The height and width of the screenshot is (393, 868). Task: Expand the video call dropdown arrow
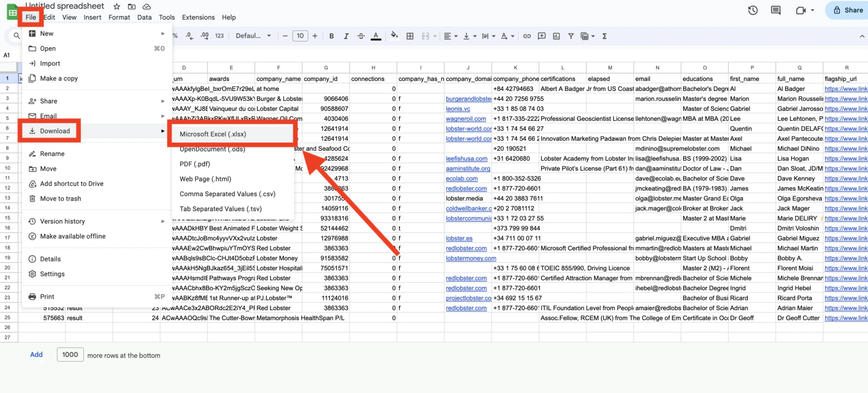coord(813,10)
